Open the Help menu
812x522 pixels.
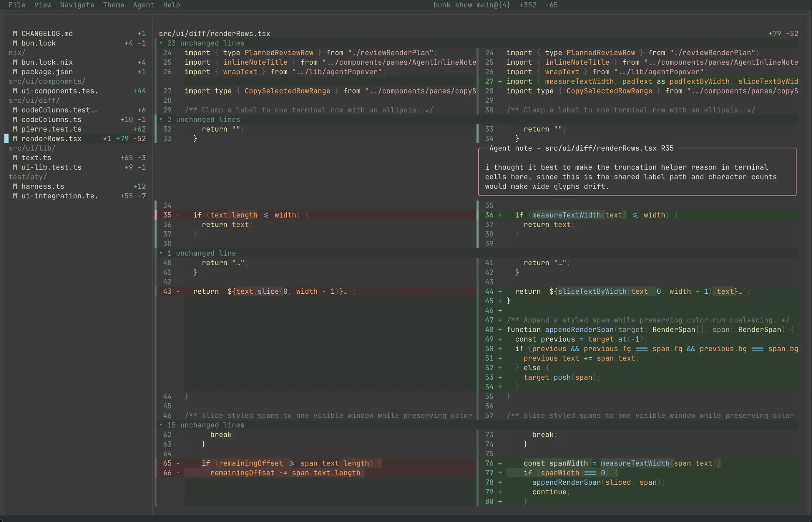tap(172, 5)
